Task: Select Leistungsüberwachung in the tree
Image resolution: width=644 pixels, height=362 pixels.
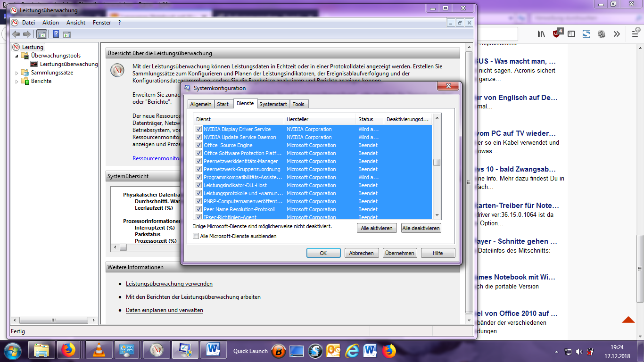Action: [x=69, y=64]
